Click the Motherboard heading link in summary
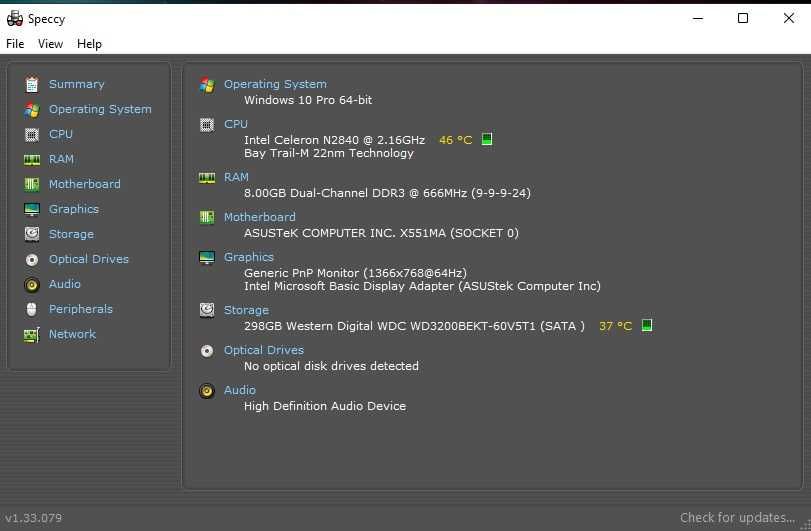 pos(260,217)
